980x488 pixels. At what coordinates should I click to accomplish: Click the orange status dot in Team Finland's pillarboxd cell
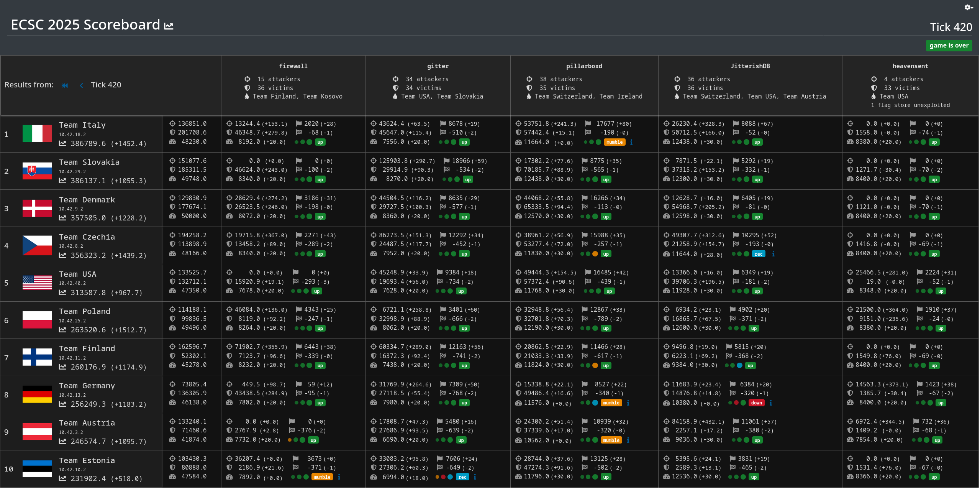[595, 365]
